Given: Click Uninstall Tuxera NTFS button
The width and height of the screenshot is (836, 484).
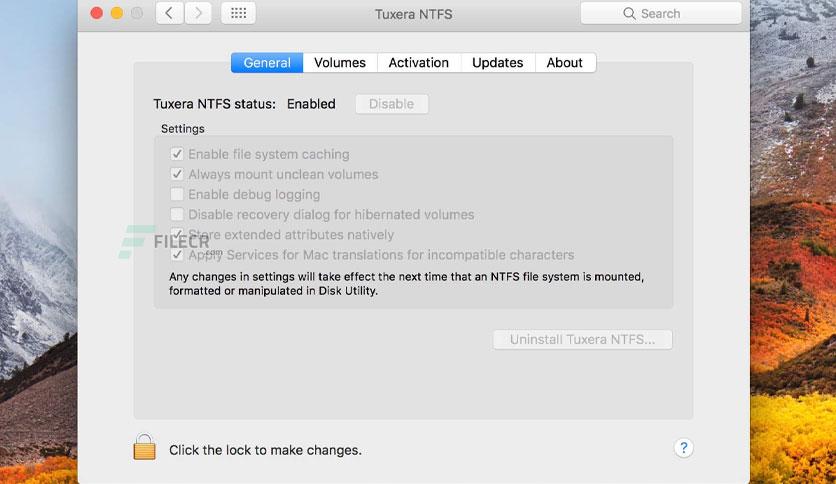Looking at the screenshot, I should (582, 340).
